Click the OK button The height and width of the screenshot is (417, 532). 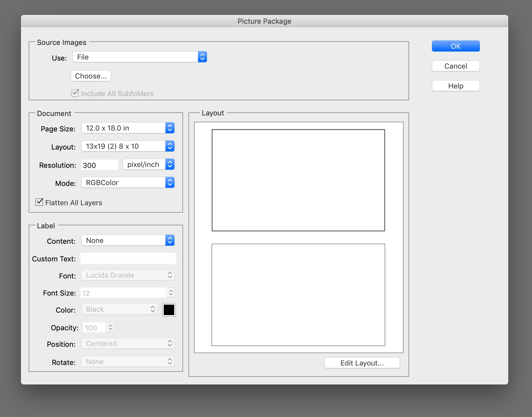(455, 46)
